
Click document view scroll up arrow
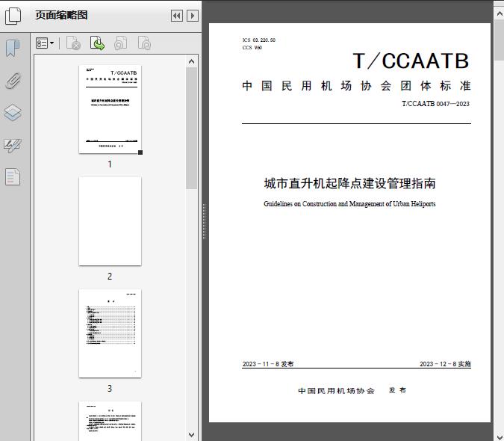[500, 13]
